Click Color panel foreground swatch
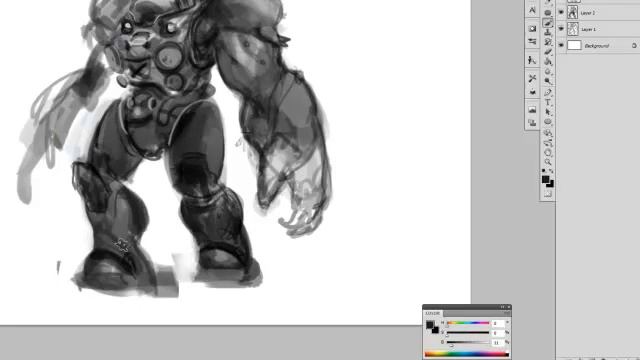This screenshot has height=360, width=640. (429, 324)
